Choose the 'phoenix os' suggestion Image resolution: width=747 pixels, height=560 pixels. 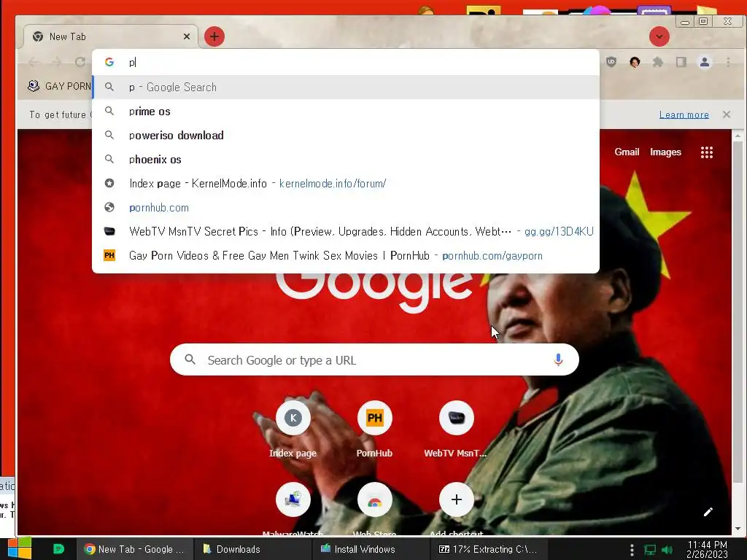point(345,160)
